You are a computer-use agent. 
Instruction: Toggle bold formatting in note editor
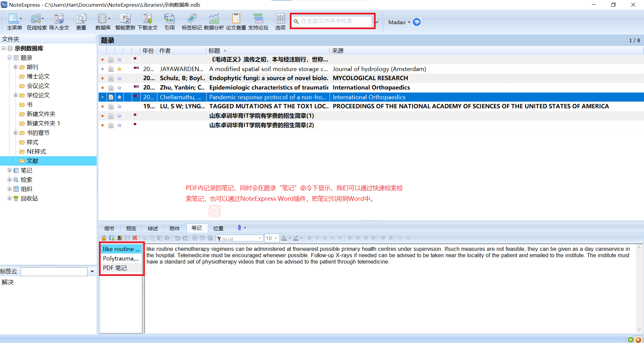pyautogui.click(x=310, y=238)
